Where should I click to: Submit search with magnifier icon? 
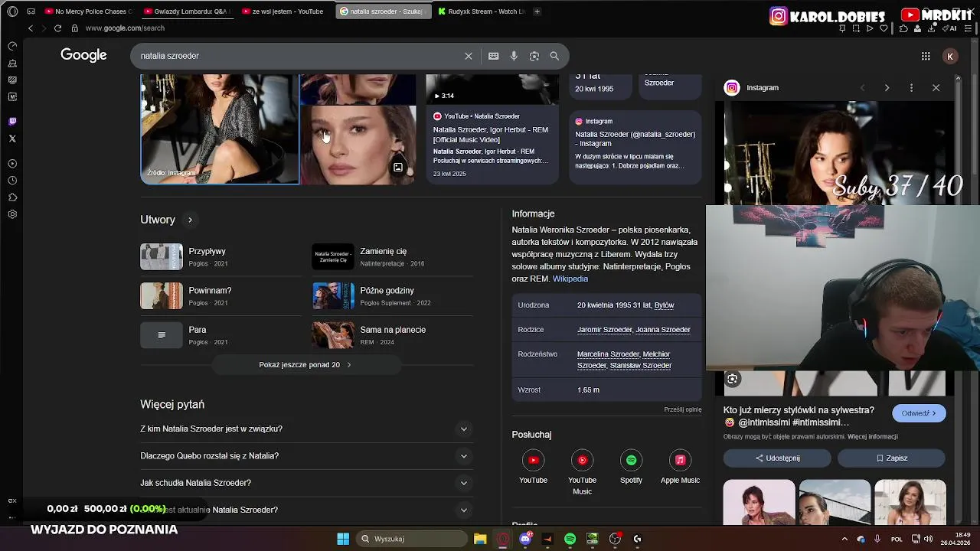(554, 56)
